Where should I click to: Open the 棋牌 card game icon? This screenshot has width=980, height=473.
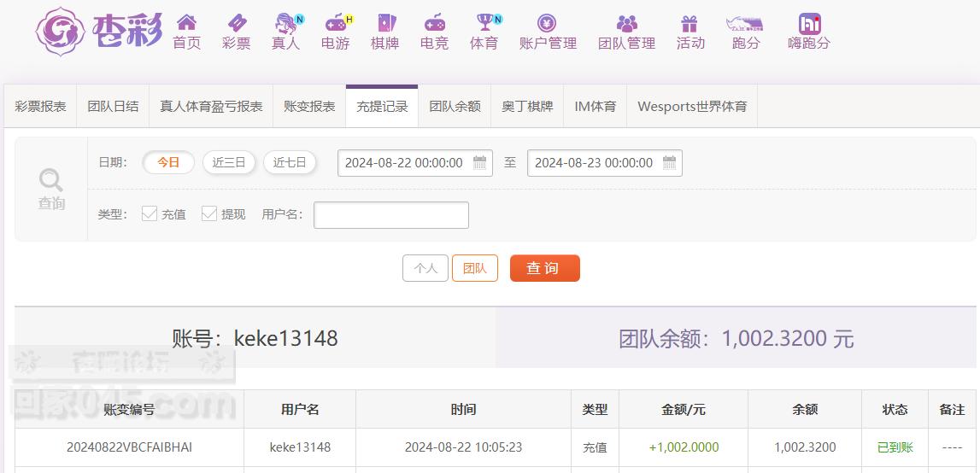385,23
